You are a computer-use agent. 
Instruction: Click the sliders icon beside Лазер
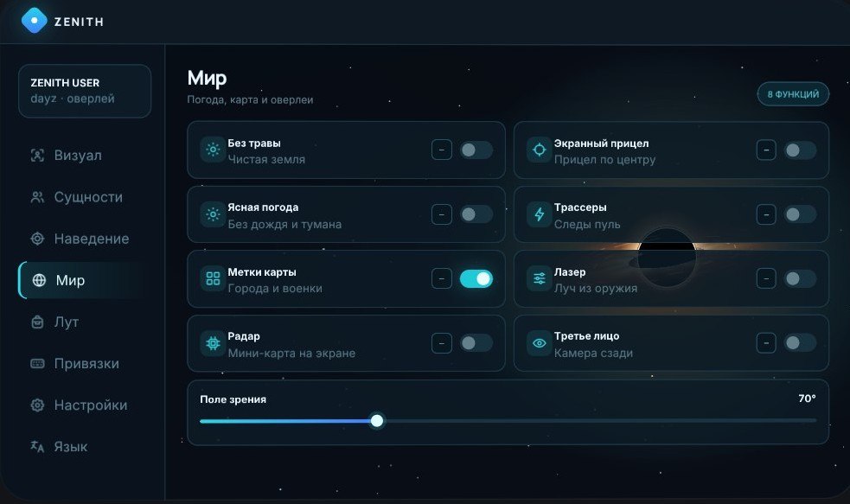pyautogui.click(x=540, y=278)
